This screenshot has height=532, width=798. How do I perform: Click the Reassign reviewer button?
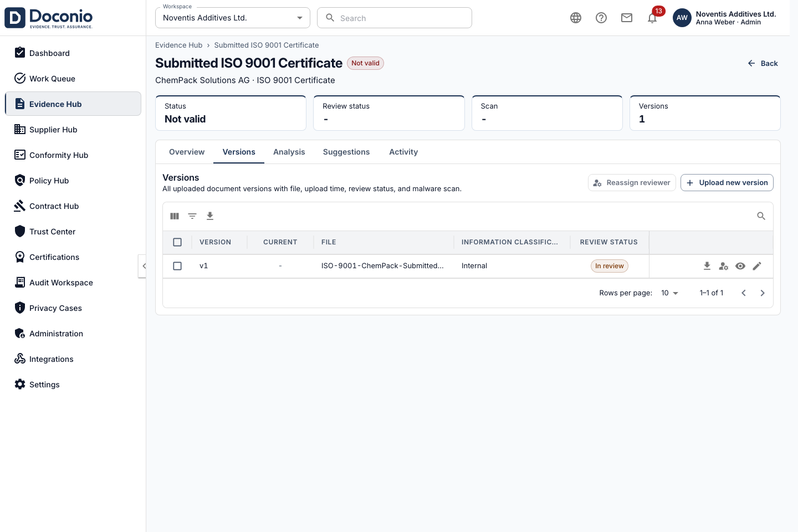coord(632,183)
